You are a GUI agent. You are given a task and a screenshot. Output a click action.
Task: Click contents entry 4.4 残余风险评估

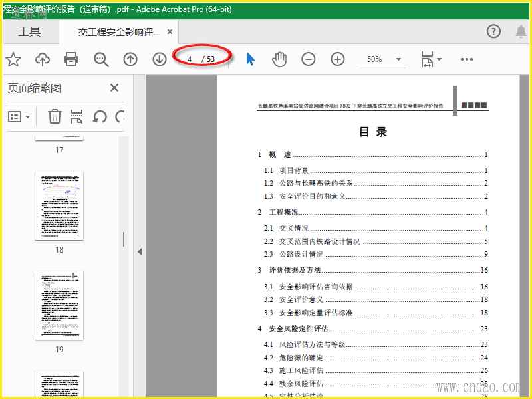click(x=376, y=384)
